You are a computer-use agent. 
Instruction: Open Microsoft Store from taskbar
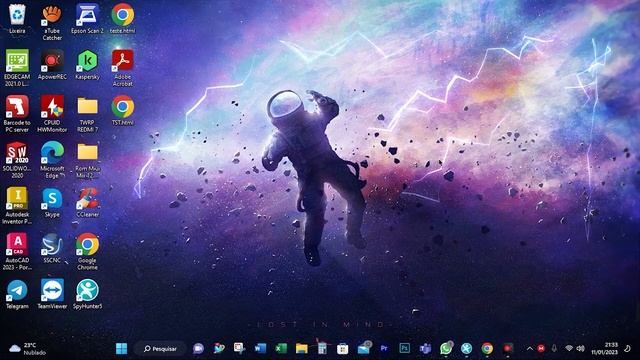[342, 348]
